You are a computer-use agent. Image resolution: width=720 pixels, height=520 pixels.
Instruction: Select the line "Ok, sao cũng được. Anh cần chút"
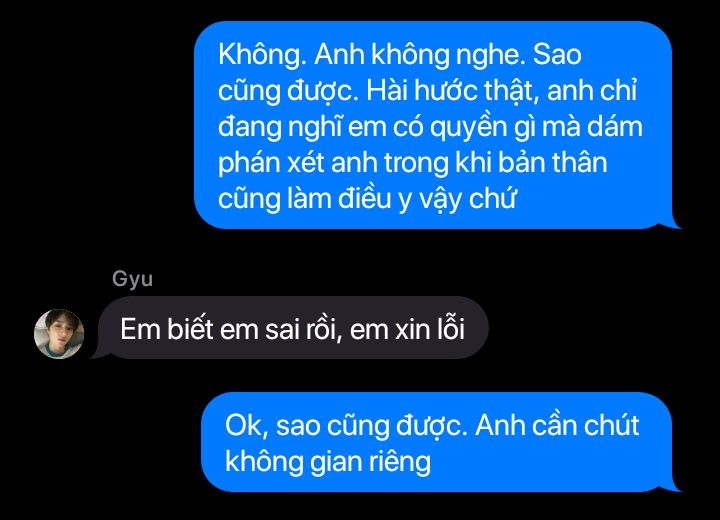pos(432,426)
